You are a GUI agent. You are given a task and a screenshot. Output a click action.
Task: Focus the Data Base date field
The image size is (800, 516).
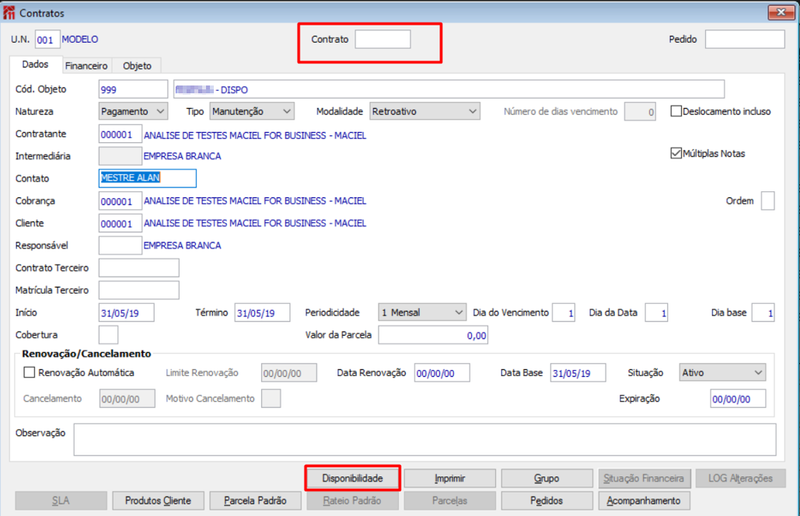[578, 373]
